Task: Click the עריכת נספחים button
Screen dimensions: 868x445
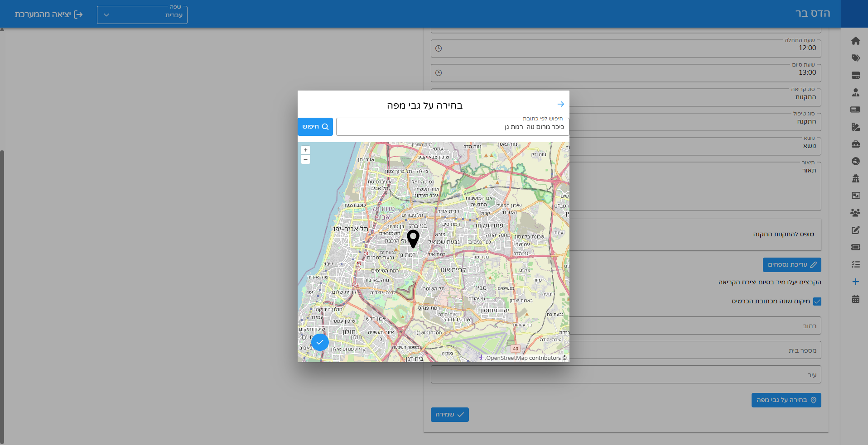Action: 792,265
